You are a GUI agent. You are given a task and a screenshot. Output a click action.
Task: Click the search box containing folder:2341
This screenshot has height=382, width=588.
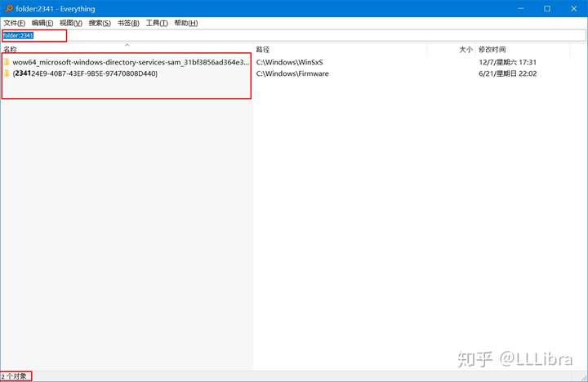click(x=294, y=36)
